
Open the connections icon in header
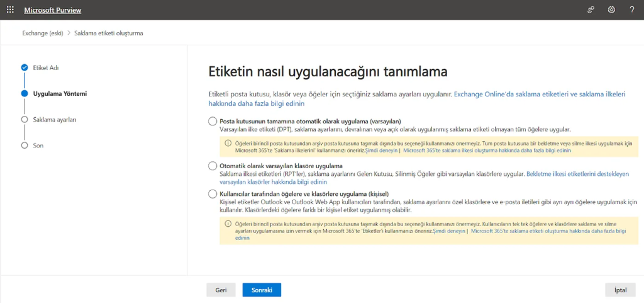point(591,10)
